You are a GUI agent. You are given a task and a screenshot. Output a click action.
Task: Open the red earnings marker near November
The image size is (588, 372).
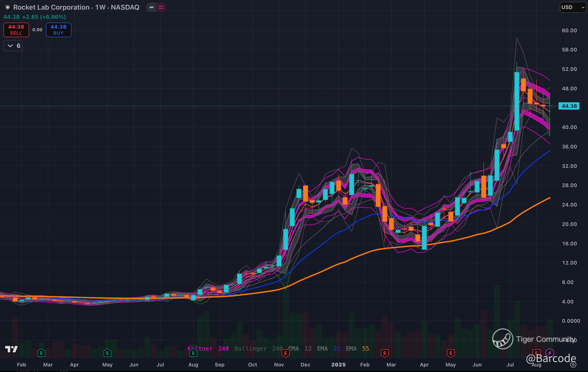pos(285,353)
